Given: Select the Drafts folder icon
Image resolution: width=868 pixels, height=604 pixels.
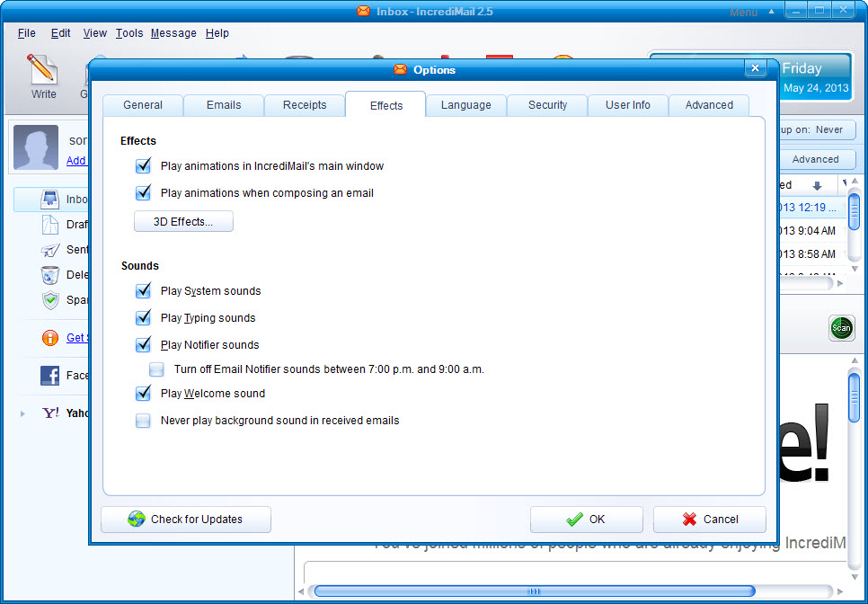Looking at the screenshot, I should pyautogui.click(x=50, y=225).
